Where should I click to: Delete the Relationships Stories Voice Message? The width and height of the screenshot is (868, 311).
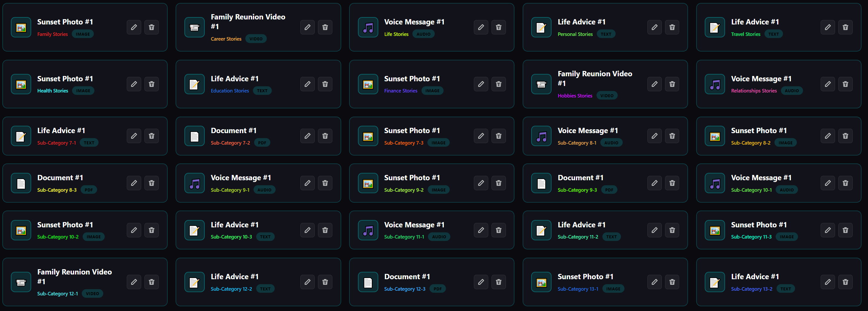(845, 84)
